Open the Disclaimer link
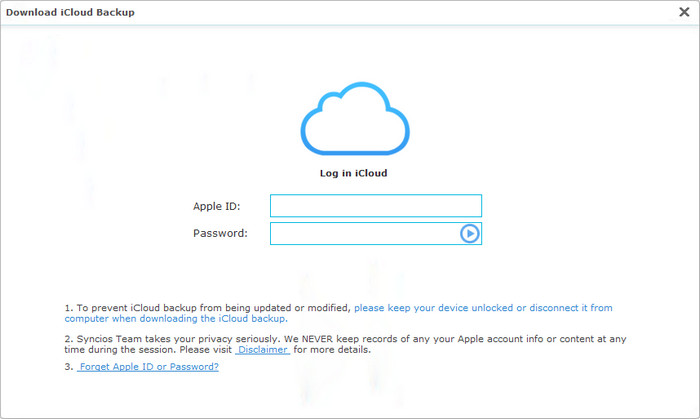Viewport: 700px width, 419px height. tap(262, 350)
